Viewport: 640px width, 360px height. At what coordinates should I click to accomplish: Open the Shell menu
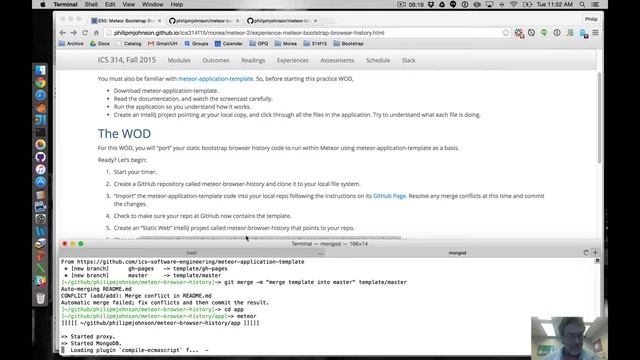click(91, 4)
